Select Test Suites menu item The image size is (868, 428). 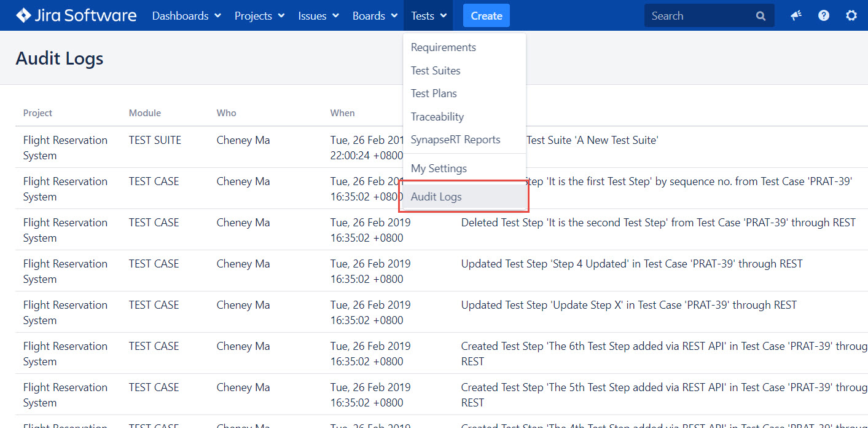(x=436, y=71)
